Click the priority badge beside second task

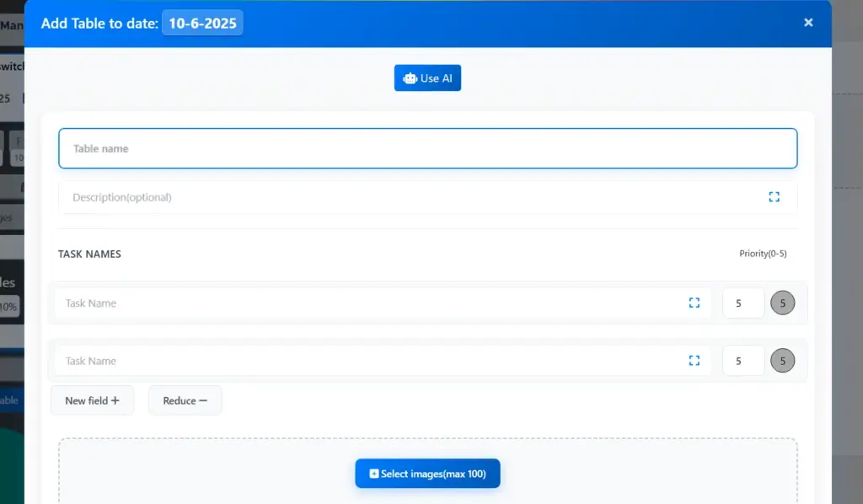[782, 360]
